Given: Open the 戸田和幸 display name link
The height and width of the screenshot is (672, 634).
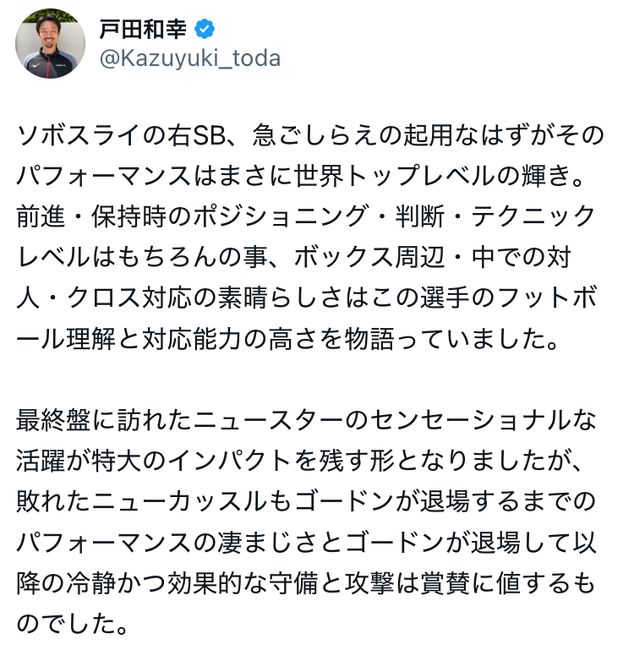Looking at the screenshot, I should (x=143, y=29).
